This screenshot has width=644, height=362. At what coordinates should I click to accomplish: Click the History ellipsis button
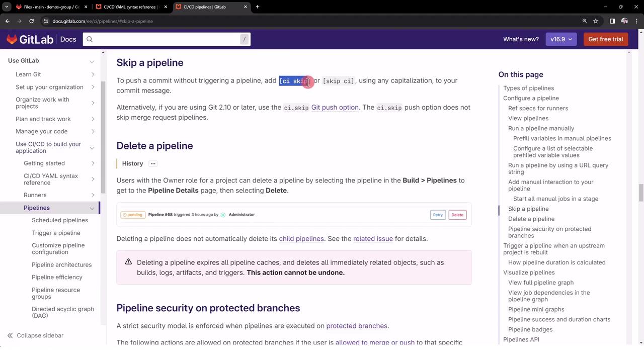pyautogui.click(x=153, y=163)
